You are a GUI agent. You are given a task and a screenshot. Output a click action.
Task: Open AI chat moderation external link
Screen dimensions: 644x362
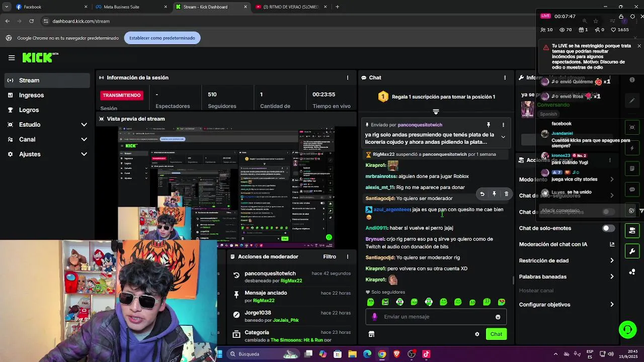(612, 244)
